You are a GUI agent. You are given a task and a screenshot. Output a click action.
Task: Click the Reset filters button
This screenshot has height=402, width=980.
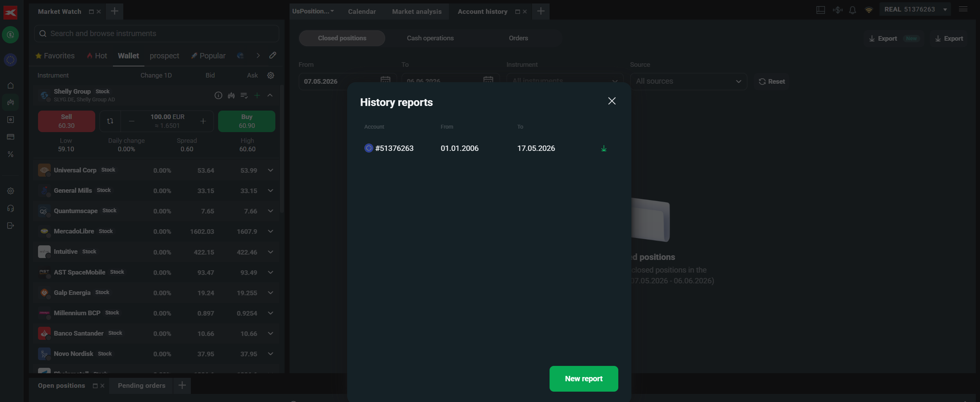tap(771, 81)
